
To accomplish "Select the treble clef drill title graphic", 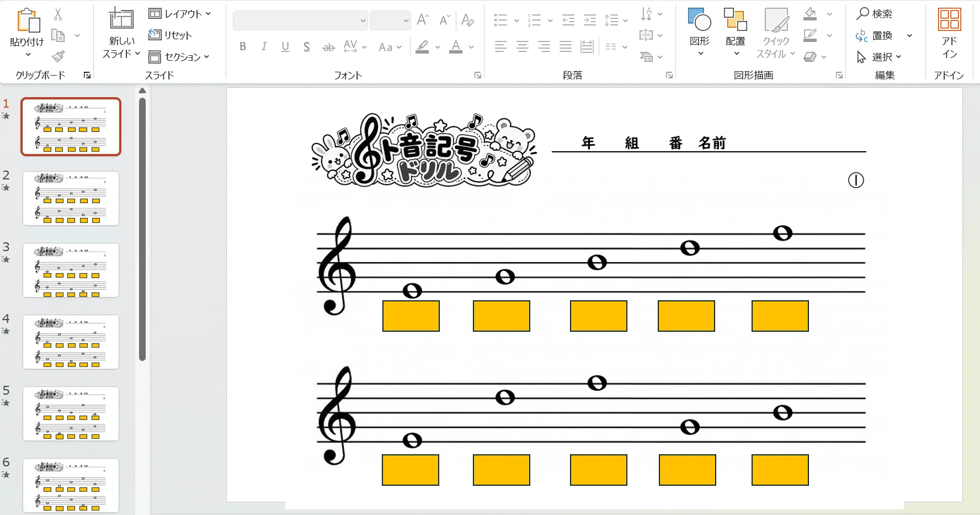I will pyautogui.click(x=424, y=150).
